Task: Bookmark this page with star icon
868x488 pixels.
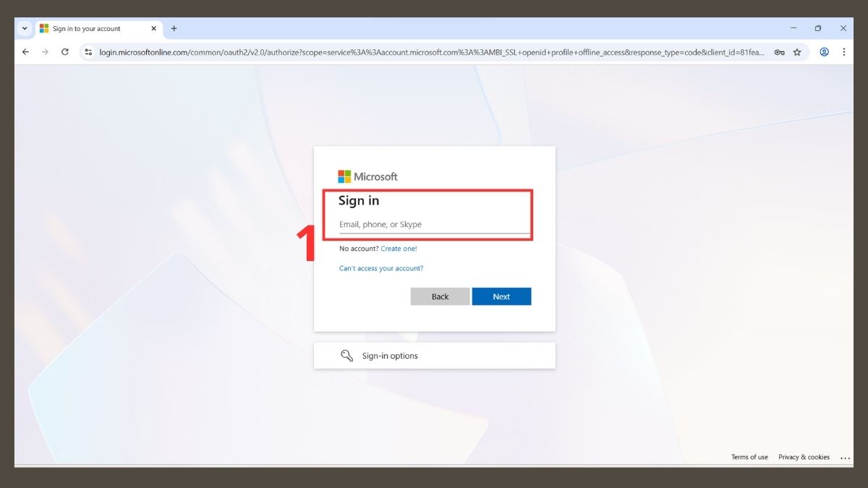Action: (x=797, y=52)
